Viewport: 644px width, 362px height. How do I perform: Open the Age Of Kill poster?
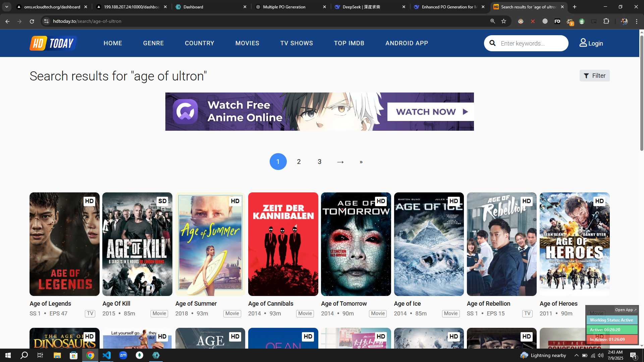(137, 244)
